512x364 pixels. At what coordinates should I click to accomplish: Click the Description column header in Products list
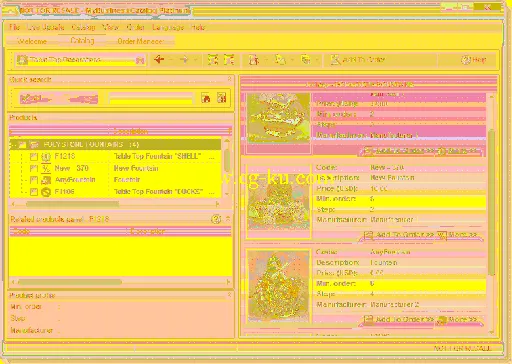(x=131, y=131)
